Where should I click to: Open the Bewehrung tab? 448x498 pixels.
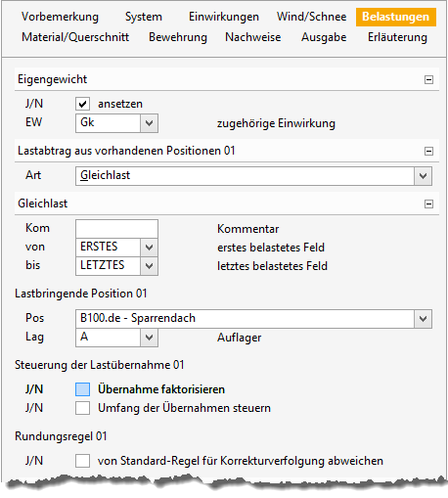click(178, 37)
